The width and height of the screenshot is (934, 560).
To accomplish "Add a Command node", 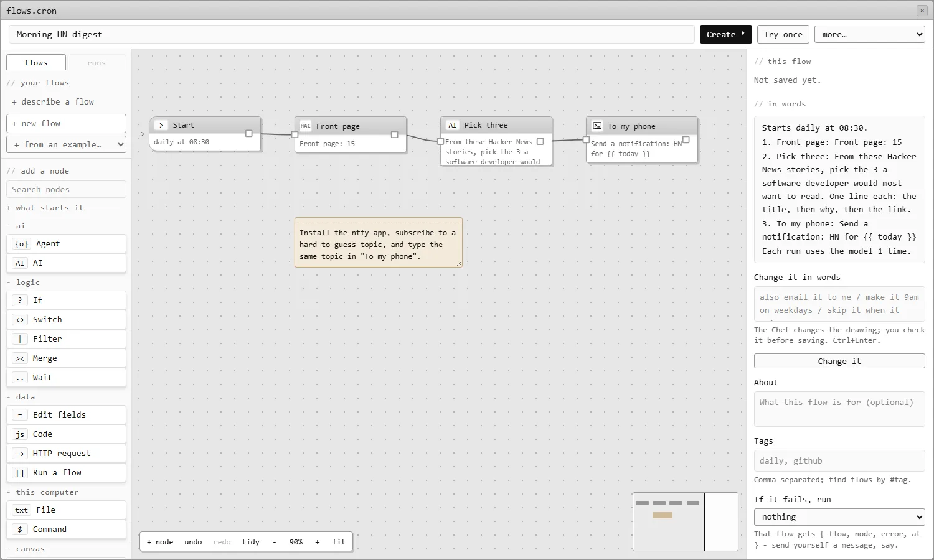I will (x=66, y=530).
